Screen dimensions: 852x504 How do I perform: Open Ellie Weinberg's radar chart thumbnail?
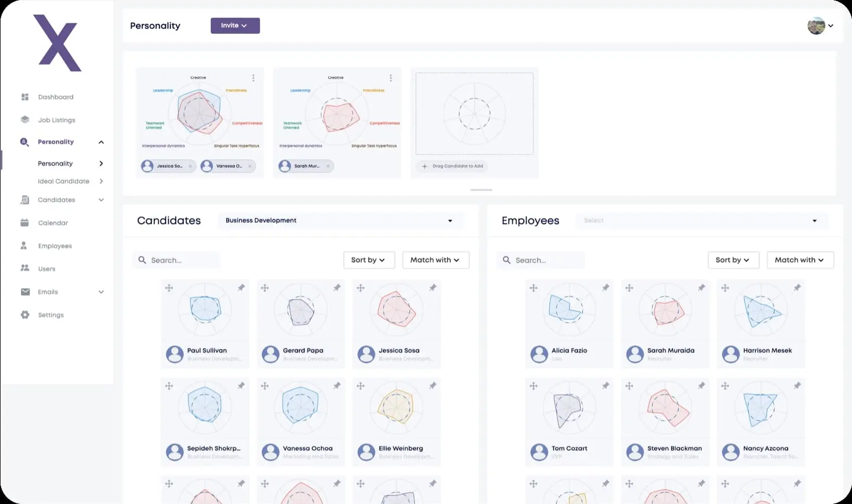(x=397, y=407)
